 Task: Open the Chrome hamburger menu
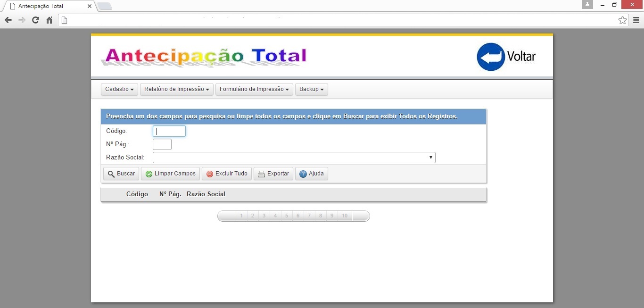pyautogui.click(x=636, y=20)
